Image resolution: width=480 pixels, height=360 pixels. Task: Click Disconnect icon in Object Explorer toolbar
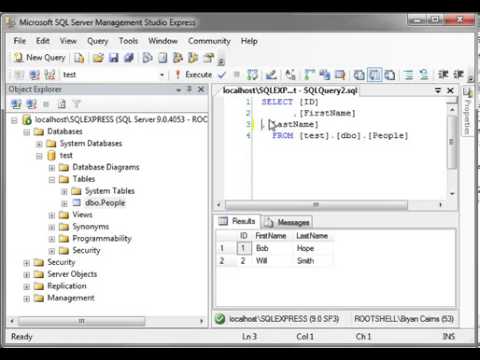point(31,104)
